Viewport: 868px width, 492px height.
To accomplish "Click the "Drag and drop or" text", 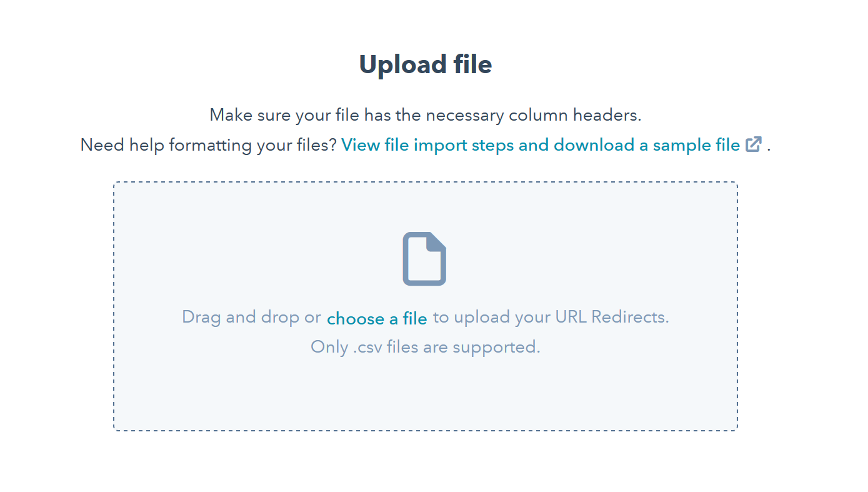I will [x=251, y=317].
